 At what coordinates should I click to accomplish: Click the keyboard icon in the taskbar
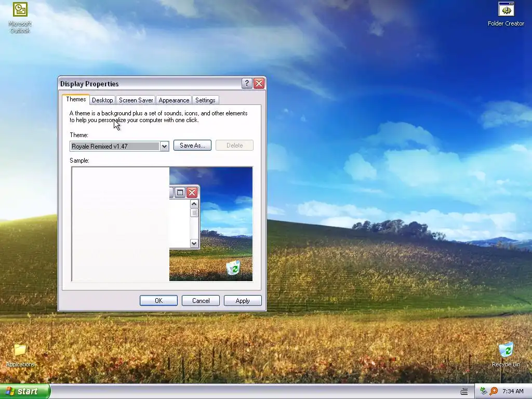click(x=464, y=392)
